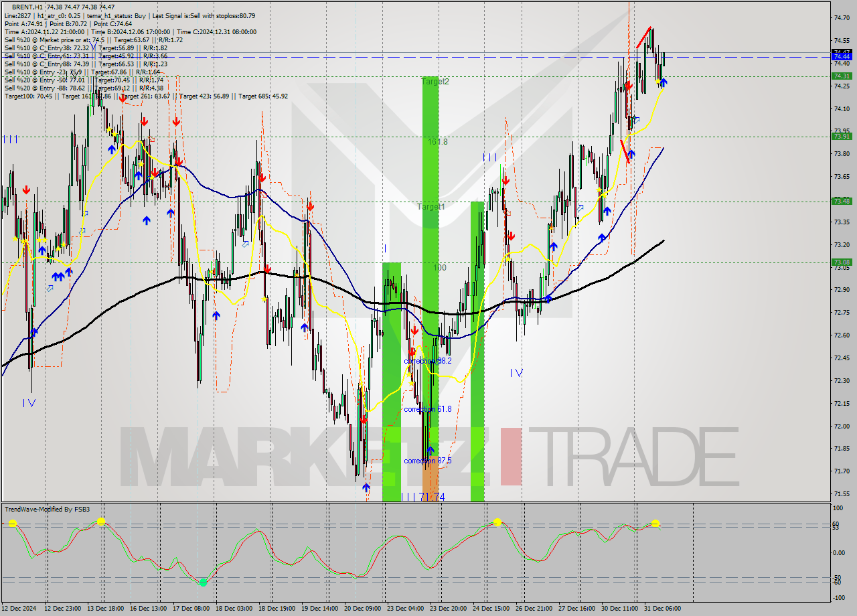Click the 'I I I 71.74' wave label
This screenshot has height=616, width=857.
tap(422, 497)
